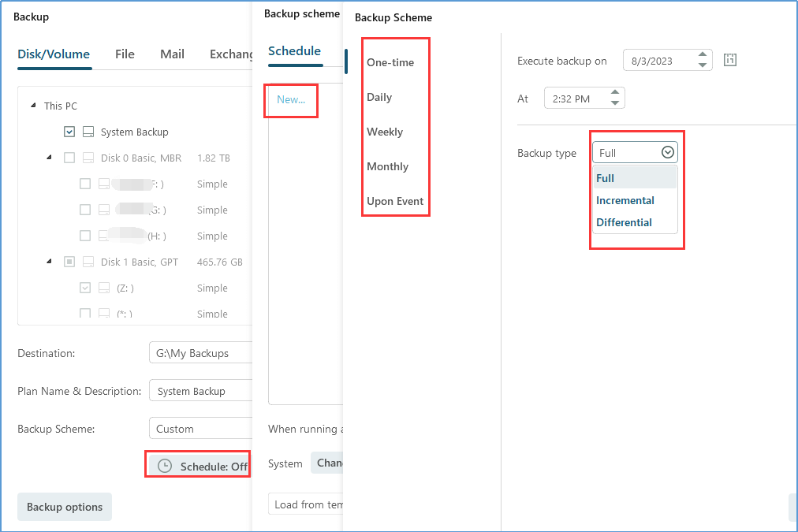Click the System Backup drive icon
Viewport: 798px width, 532px height.
pos(88,132)
